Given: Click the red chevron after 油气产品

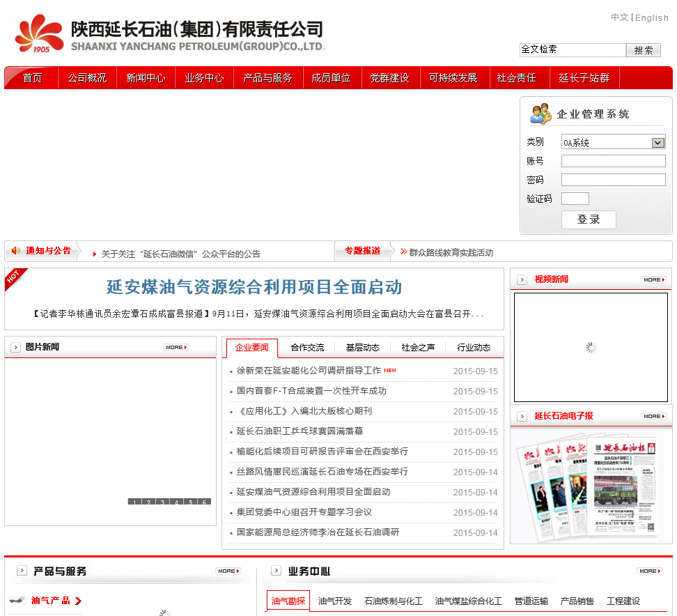Looking at the screenshot, I should coord(78,601).
